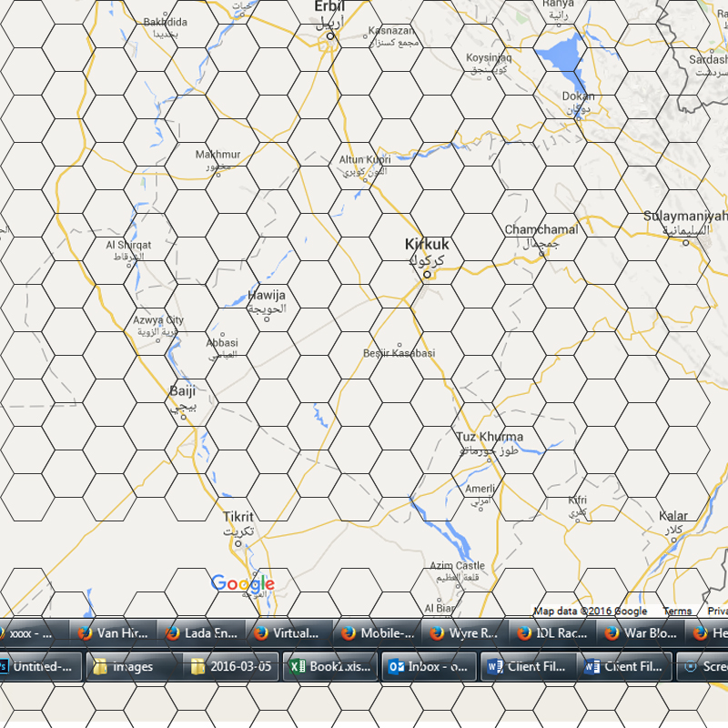This screenshot has height=728, width=728.
Task: Select the 'Bakhdida' map label
Action: [166, 22]
